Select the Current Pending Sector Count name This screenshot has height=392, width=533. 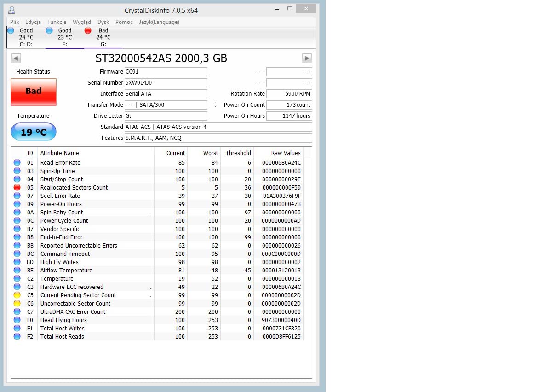(78, 295)
